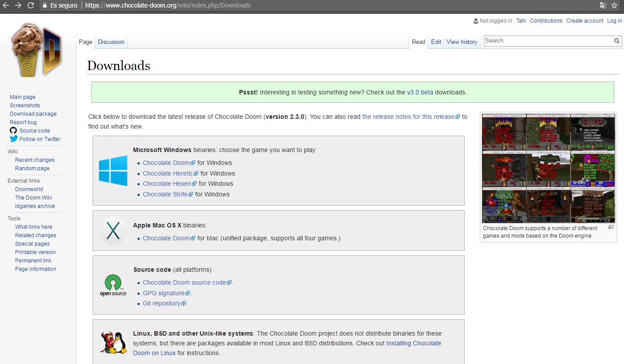Switch to the Page tab
This screenshot has width=624, height=364.
click(x=86, y=42)
